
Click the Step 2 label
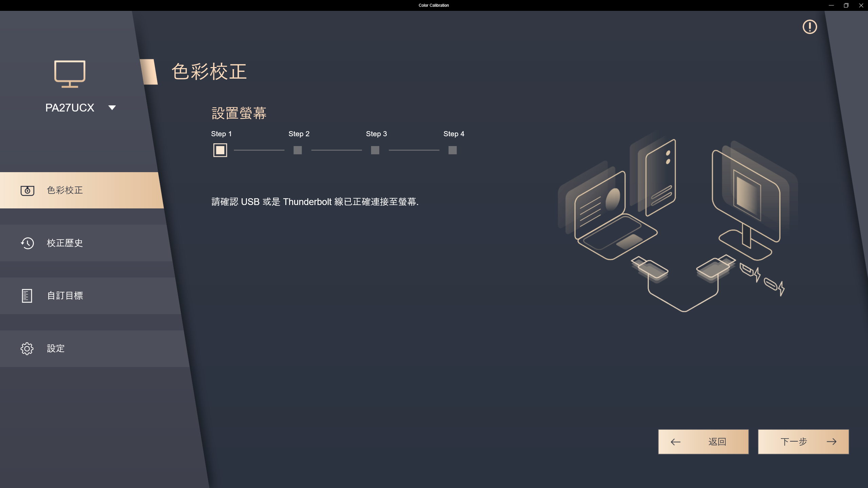pos(299,134)
